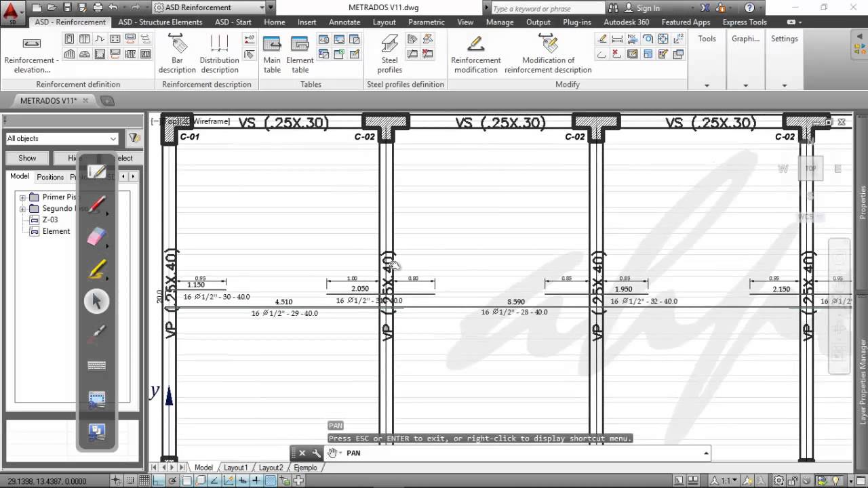Select the yellow highlighter tool in floating toolbar
868x488 pixels.
(97, 269)
